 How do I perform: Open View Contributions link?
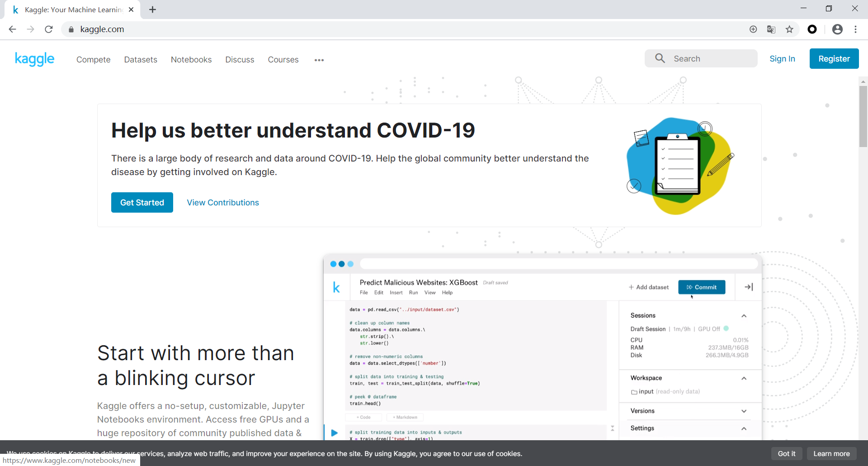click(x=223, y=203)
